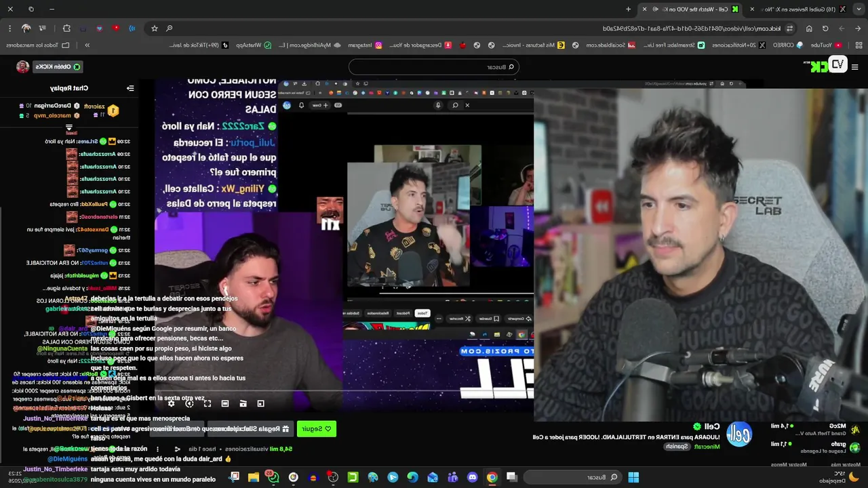868x488 pixels.
Task: Open the grafo channel in sidebar
Action: [814, 447]
